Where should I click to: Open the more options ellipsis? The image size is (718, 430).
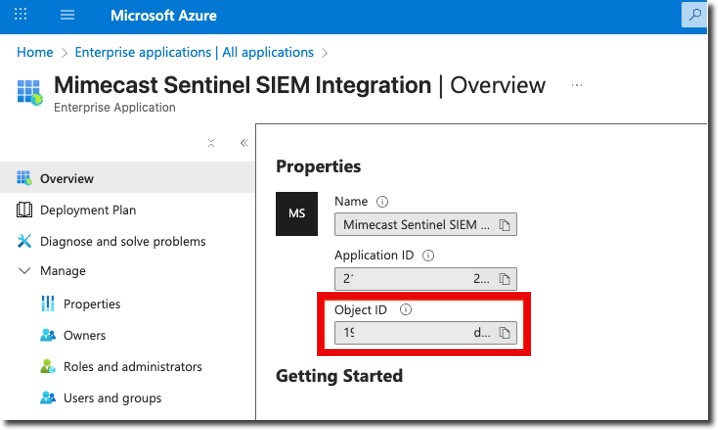tap(577, 86)
